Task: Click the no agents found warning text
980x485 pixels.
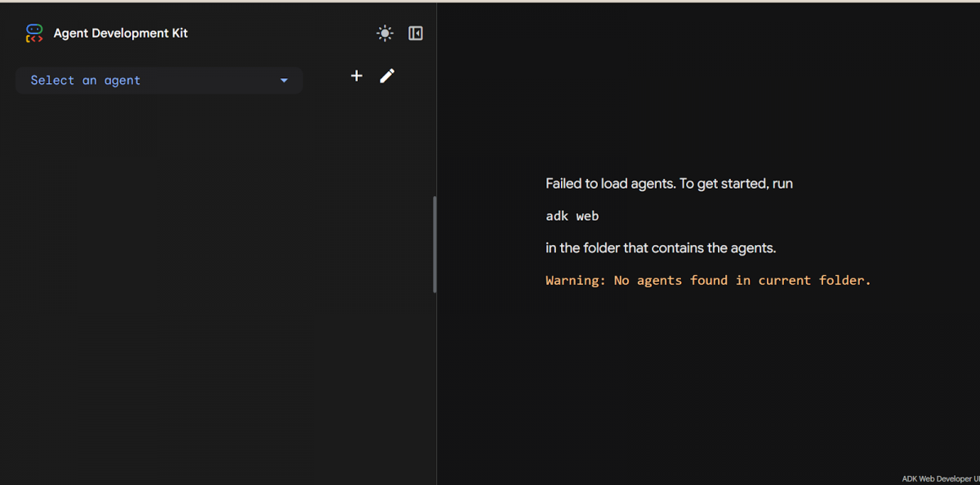Action: tap(707, 280)
